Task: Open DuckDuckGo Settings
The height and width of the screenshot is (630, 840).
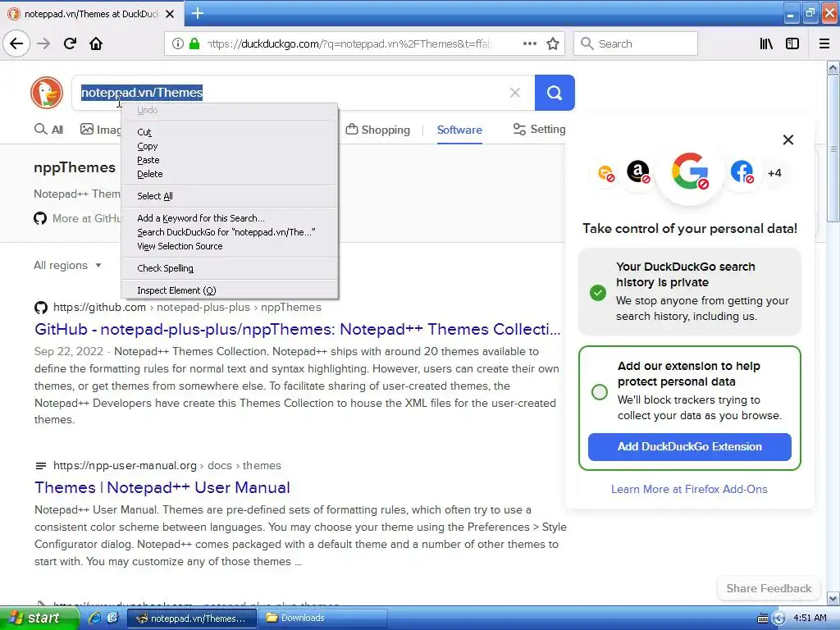Action: click(539, 129)
